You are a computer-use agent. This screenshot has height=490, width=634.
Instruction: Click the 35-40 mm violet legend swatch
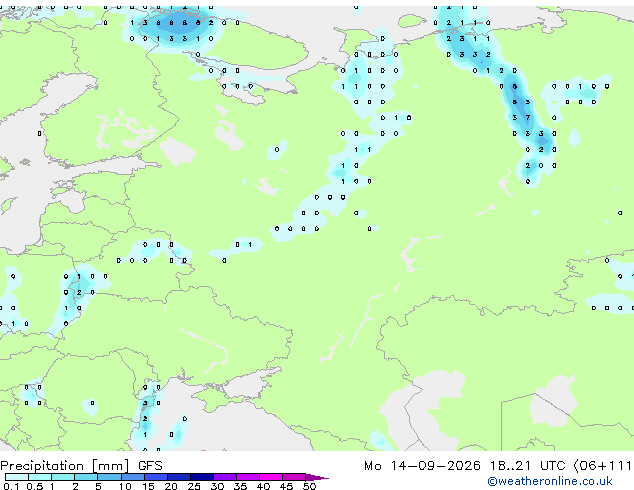click(x=248, y=477)
